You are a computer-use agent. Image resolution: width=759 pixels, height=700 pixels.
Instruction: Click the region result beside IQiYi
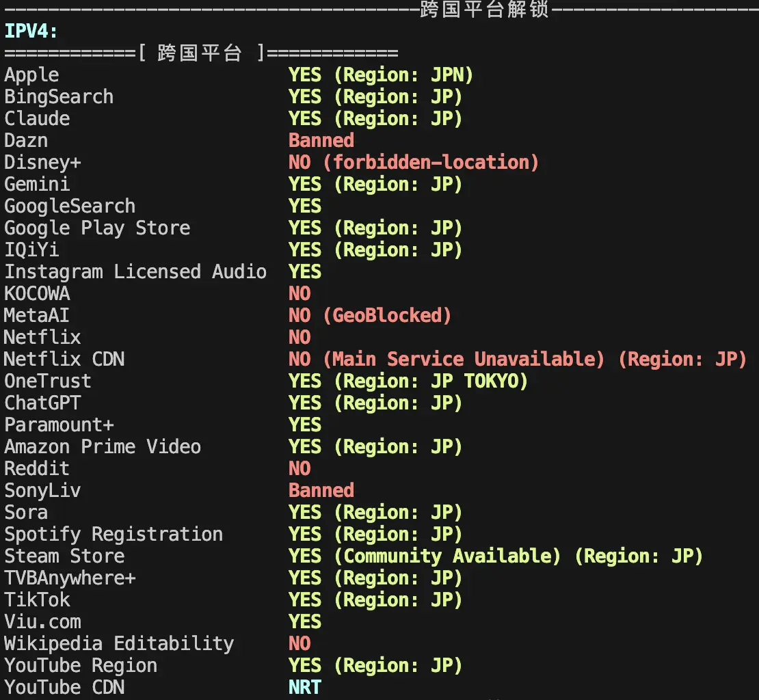[x=375, y=250]
